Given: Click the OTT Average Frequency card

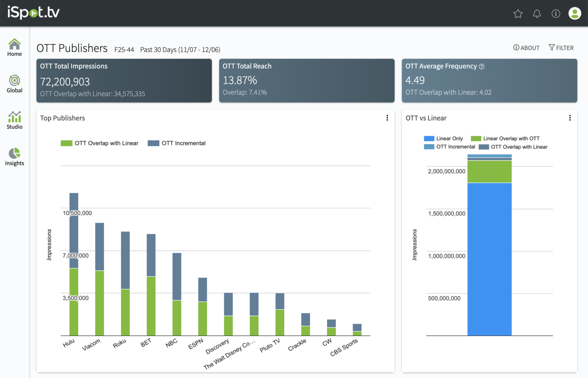Looking at the screenshot, I should (489, 80).
